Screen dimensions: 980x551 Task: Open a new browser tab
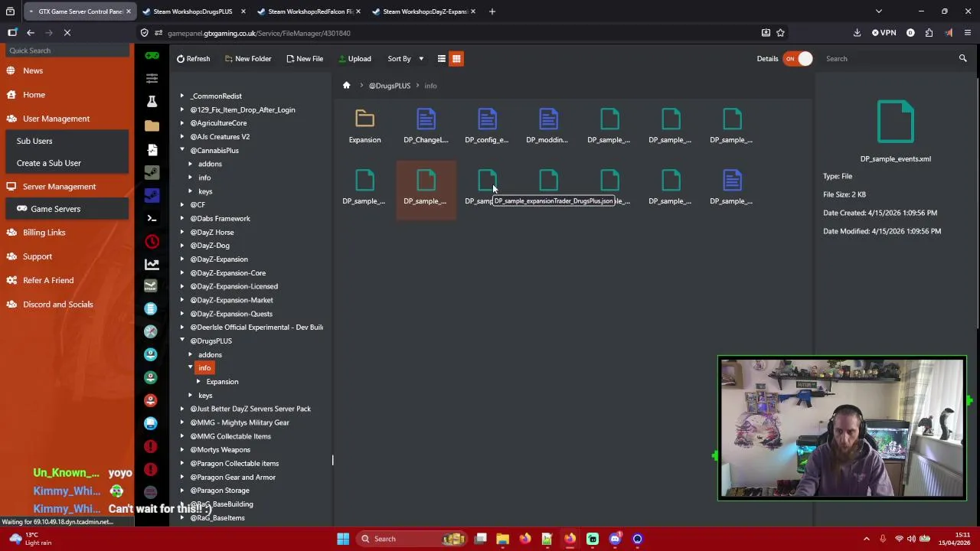point(492,11)
